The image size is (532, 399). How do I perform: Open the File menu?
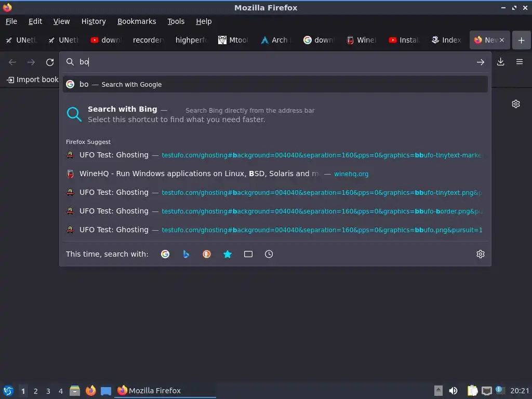coord(11,21)
